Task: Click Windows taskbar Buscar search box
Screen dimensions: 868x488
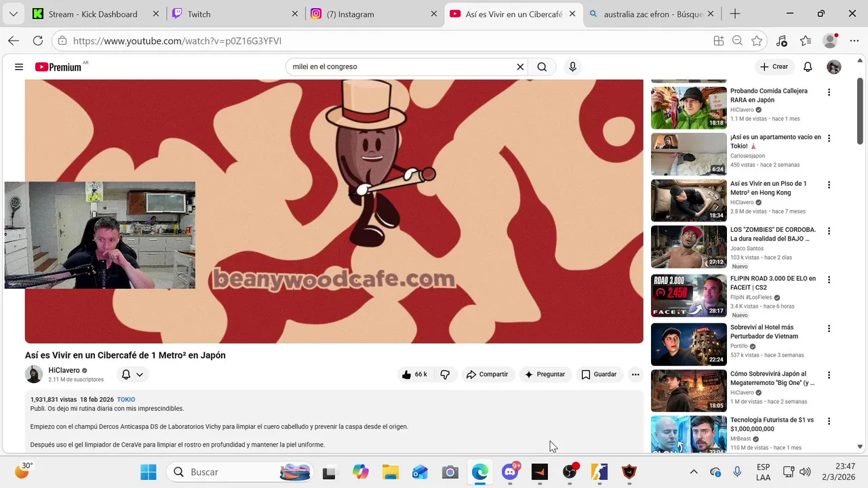Action: pos(241,472)
